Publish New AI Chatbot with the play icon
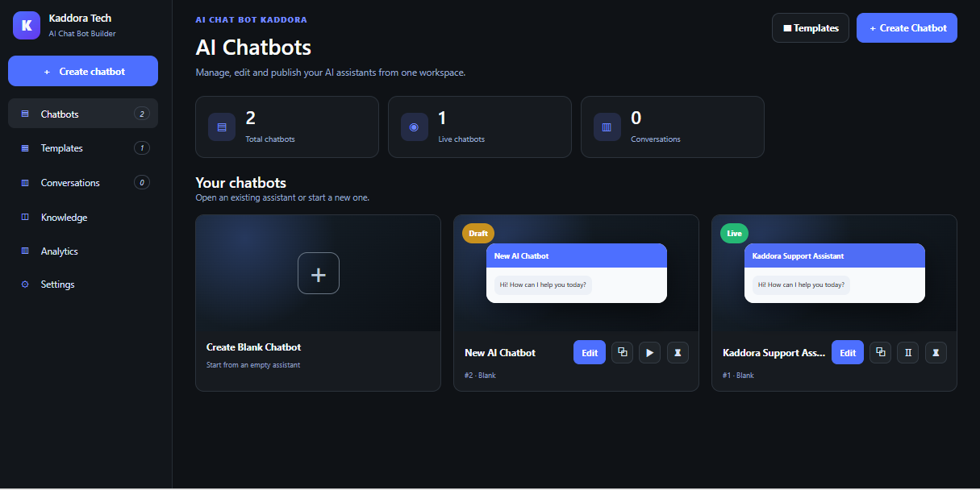The width and height of the screenshot is (980, 490). [650, 352]
